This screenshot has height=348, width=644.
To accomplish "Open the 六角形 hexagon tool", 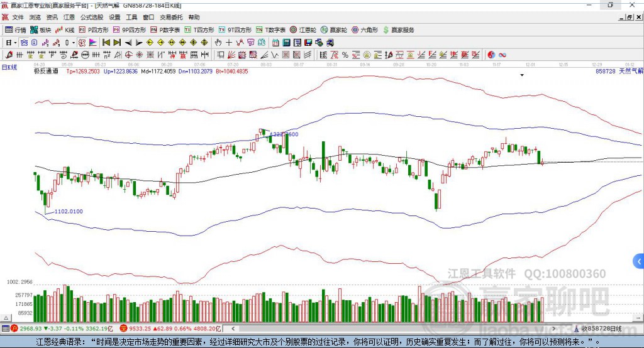I will pyautogui.click(x=364, y=30).
